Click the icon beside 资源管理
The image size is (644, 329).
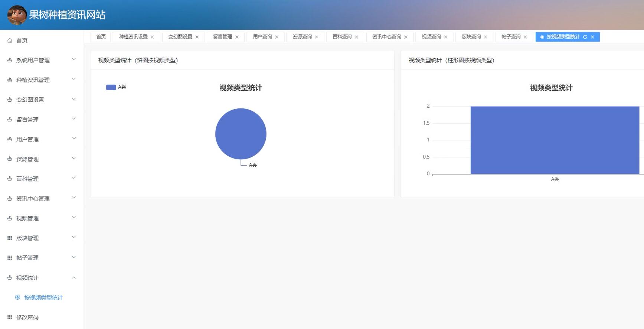[x=10, y=159]
